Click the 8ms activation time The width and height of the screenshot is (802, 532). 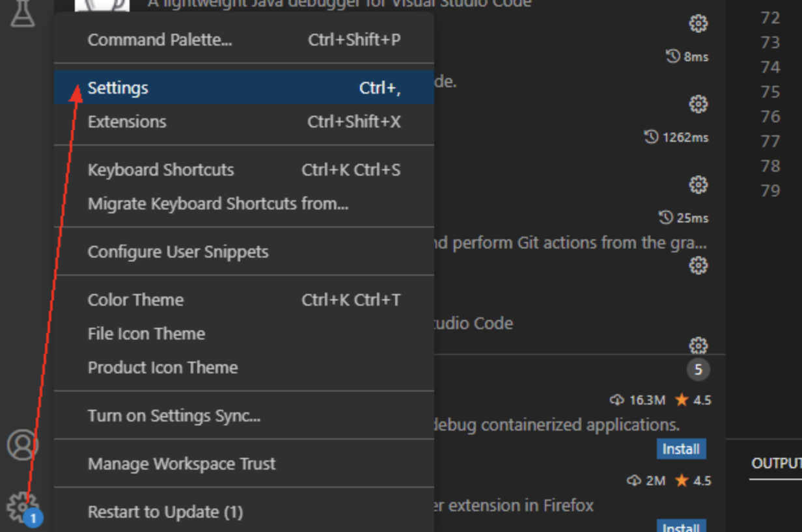tap(687, 57)
